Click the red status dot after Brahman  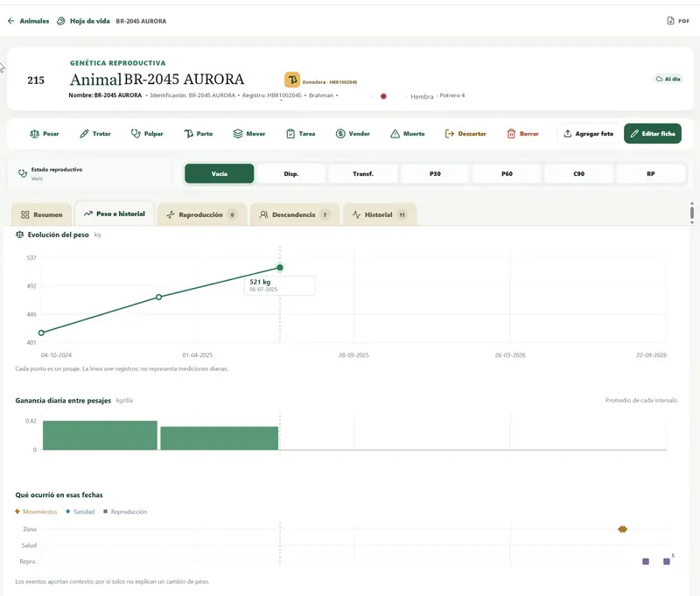(383, 96)
